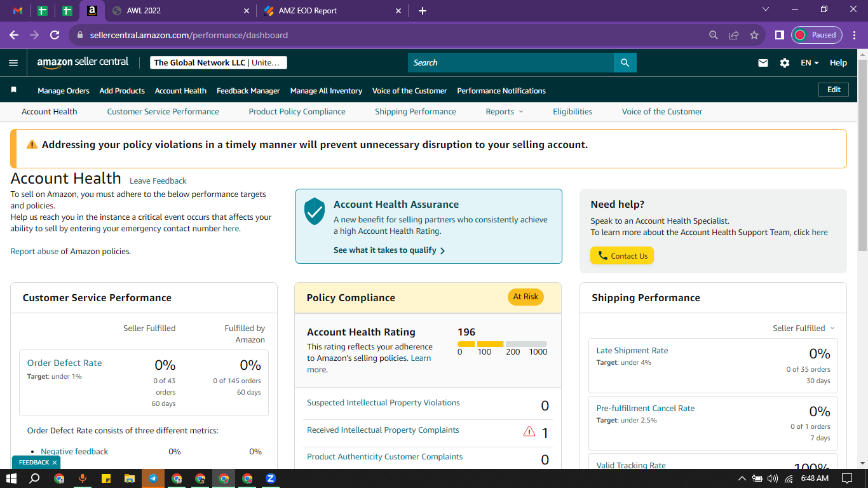Click the yellow Contact Us button
The image size is (868, 488).
[x=622, y=255]
